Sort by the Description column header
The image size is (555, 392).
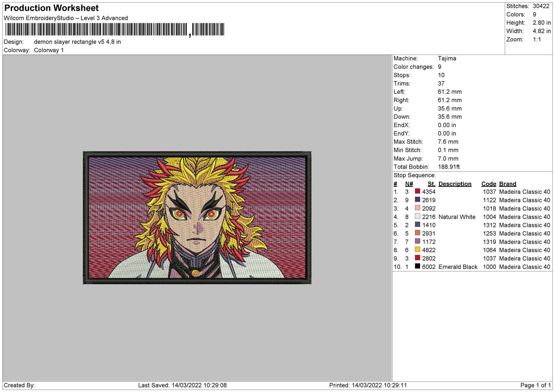pos(455,184)
